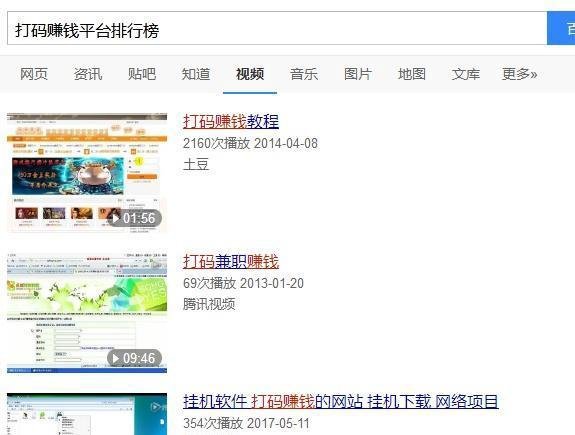Open the 图片 tab
This screenshot has height=435, width=575.
point(358,74)
